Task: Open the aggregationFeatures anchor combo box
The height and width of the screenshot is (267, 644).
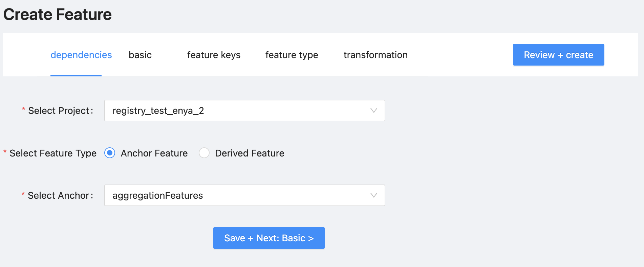Action: click(x=237, y=195)
